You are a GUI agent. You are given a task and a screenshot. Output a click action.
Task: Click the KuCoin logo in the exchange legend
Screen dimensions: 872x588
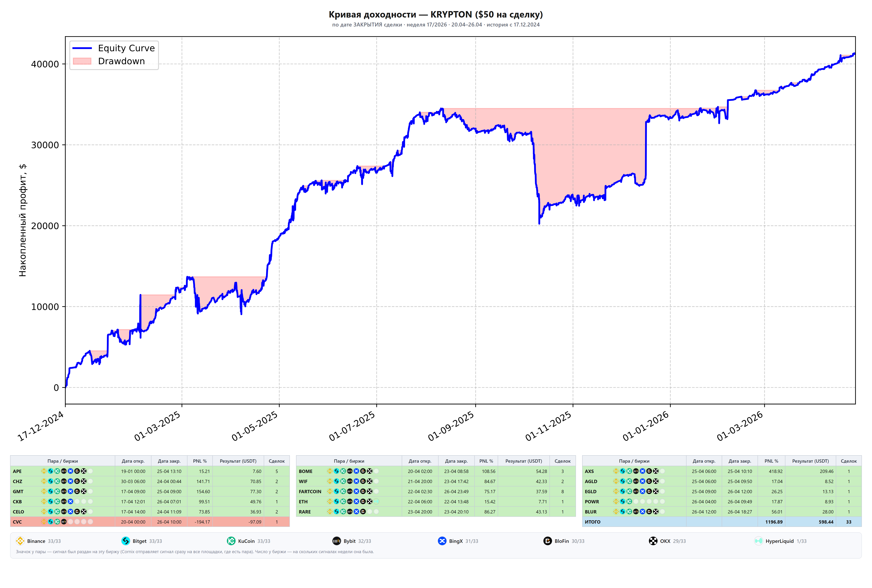[231, 541]
